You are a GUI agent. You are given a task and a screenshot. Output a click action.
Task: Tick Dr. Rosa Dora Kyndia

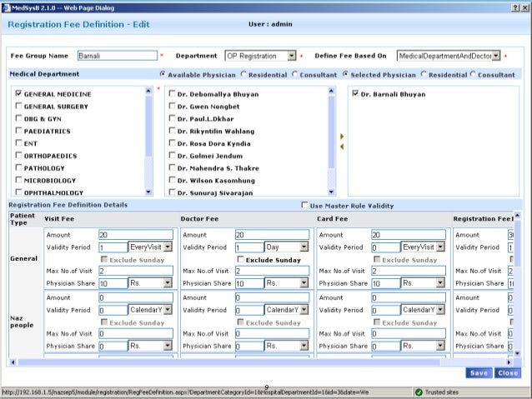click(172, 142)
